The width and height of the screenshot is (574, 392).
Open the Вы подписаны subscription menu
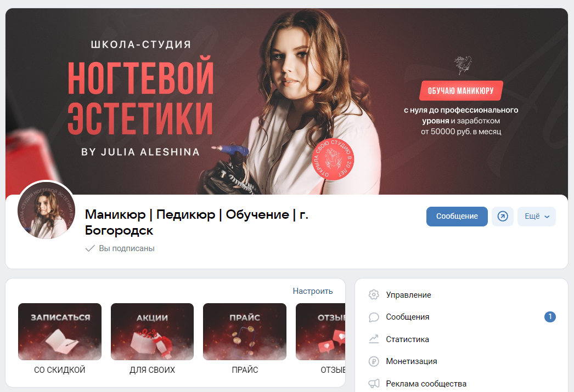[120, 248]
